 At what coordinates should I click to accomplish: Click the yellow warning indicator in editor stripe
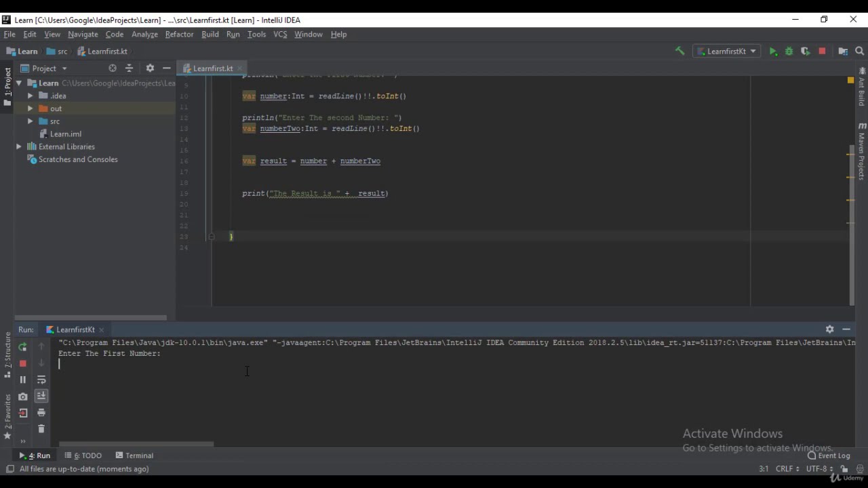click(850, 80)
